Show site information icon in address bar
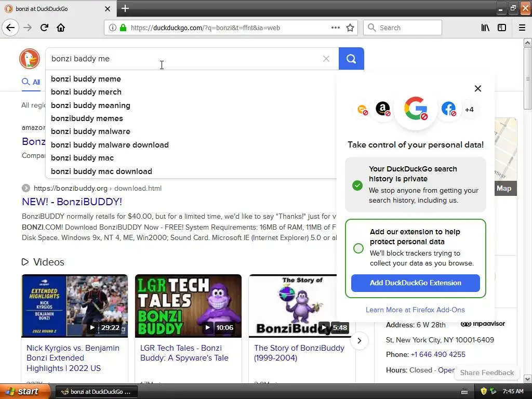The height and width of the screenshot is (399, 532). point(112,28)
